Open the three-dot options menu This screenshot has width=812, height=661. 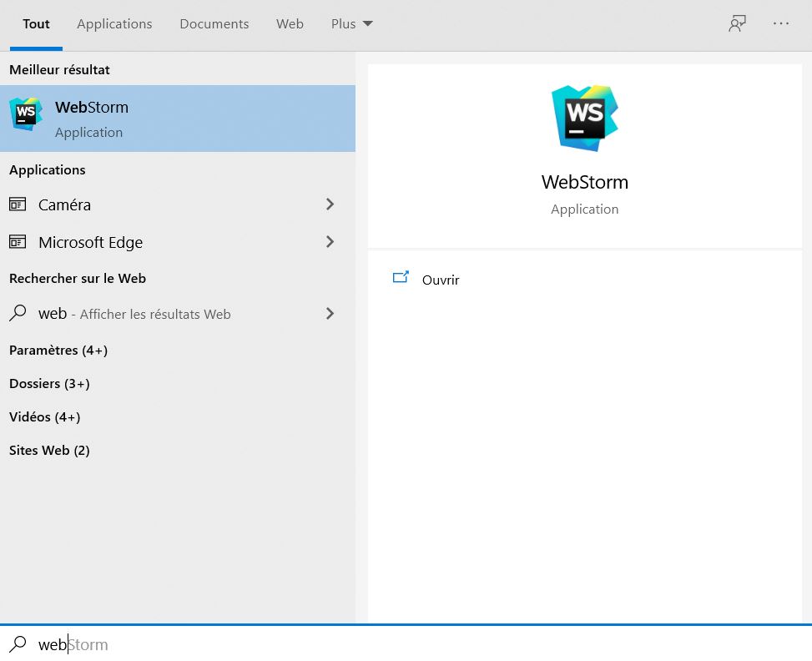[x=781, y=23]
